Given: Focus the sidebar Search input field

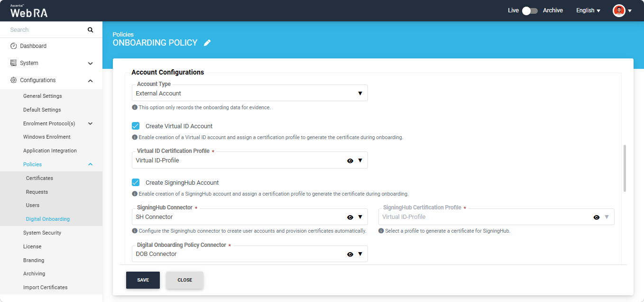Looking at the screenshot, I should pyautogui.click(x=46, y=30).
